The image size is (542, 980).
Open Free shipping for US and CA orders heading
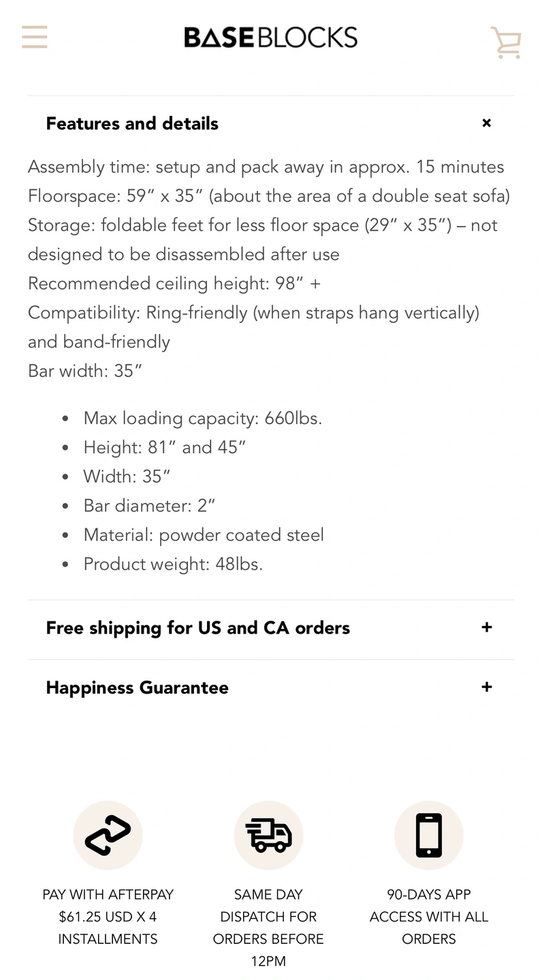197,627
